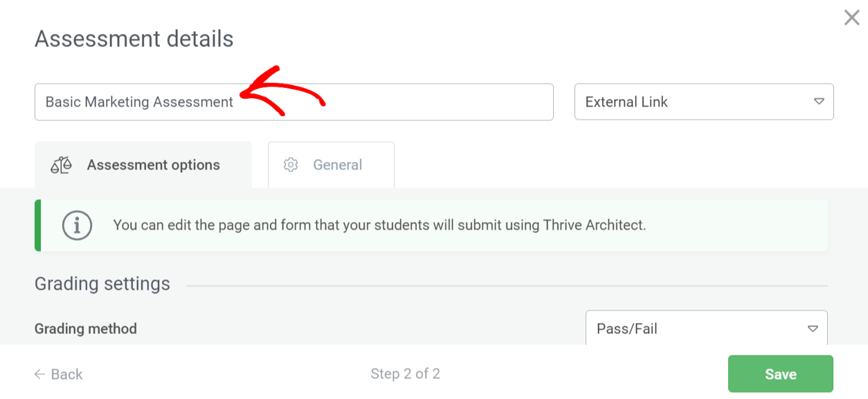This screenshot has width=868, height=399.
Task: Go back using the Back link
Action: click(66, 374)
